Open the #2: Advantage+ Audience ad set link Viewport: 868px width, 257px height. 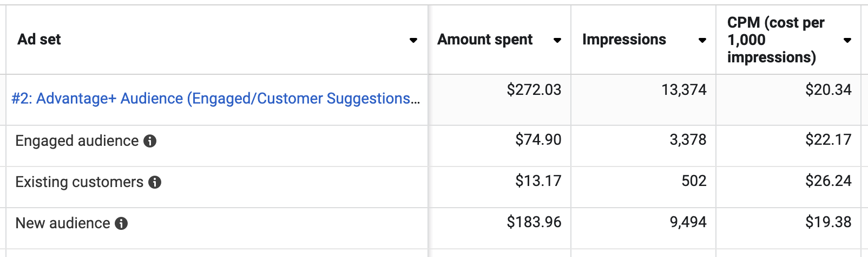215,99
